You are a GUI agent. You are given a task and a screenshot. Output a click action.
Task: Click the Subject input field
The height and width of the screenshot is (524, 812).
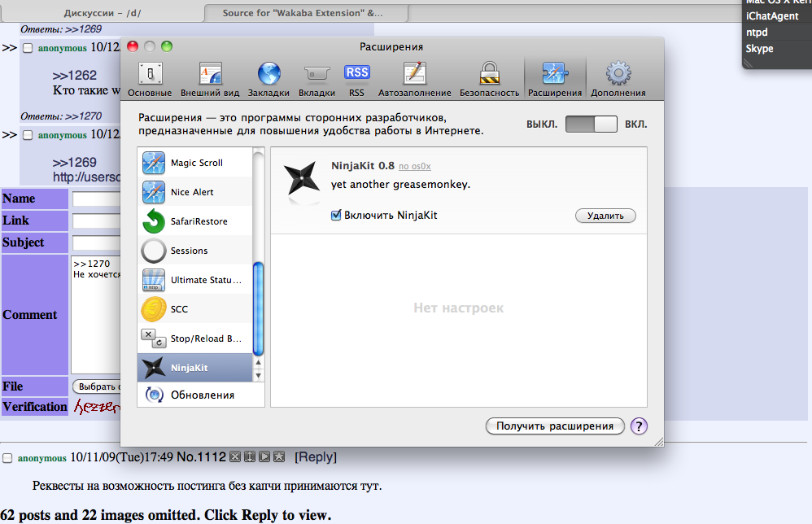point(96,242)
